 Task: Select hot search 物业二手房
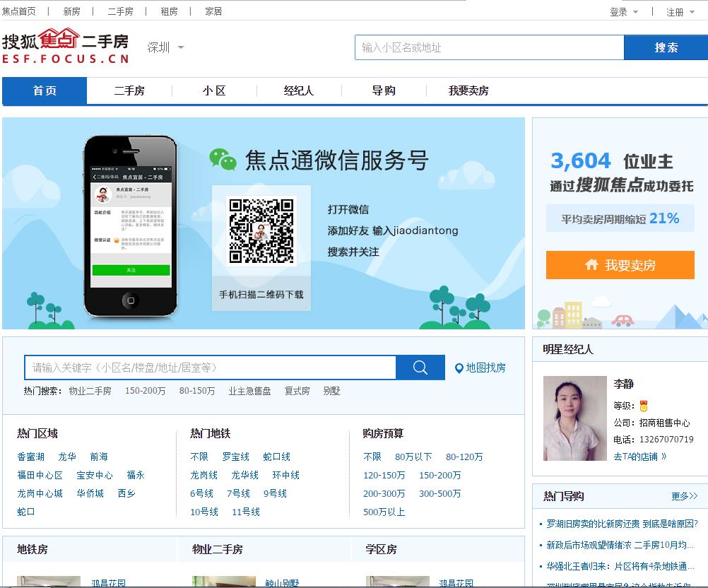(x=90, y=391)
